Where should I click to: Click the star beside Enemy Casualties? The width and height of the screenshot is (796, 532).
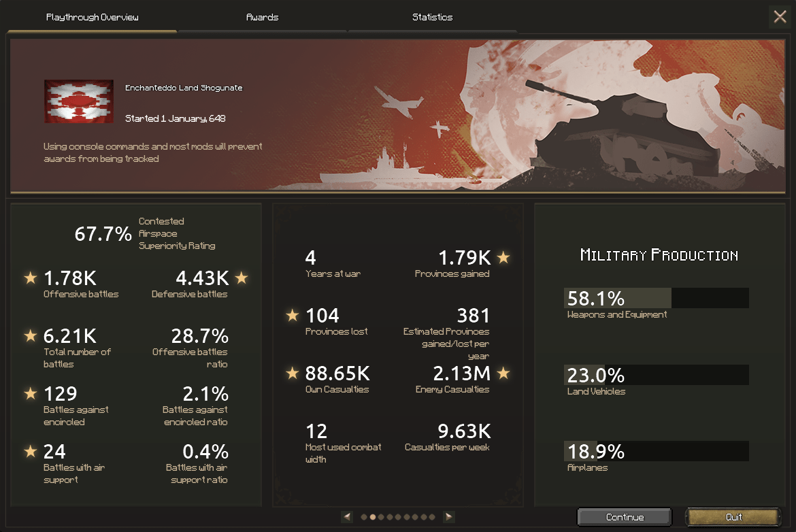[503, 373]
